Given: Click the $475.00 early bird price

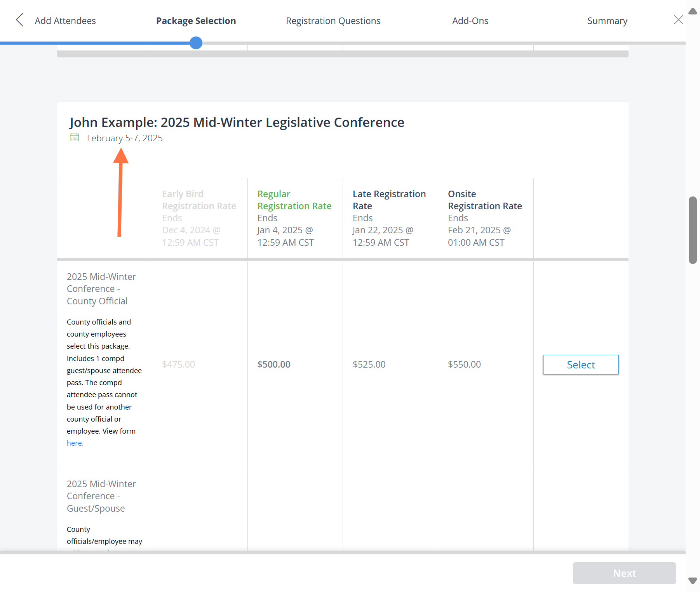Looking at the screenshot, I should point(178,364).
